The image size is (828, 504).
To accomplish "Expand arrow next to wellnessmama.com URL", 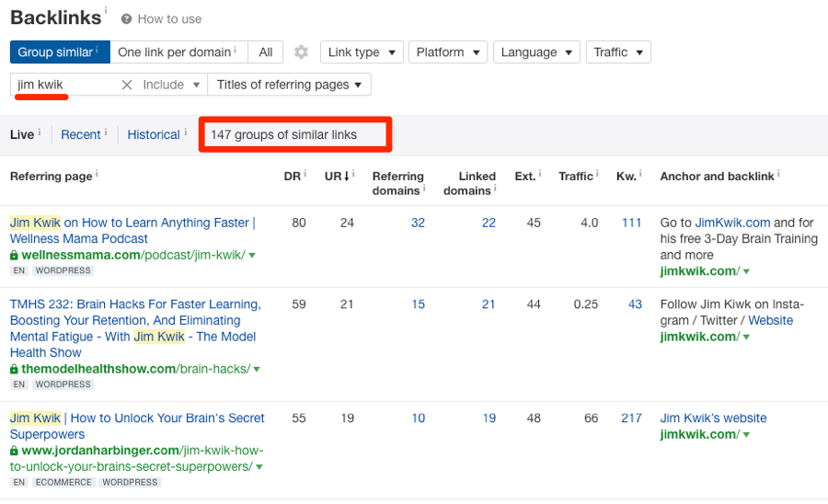I will point(252,256).
